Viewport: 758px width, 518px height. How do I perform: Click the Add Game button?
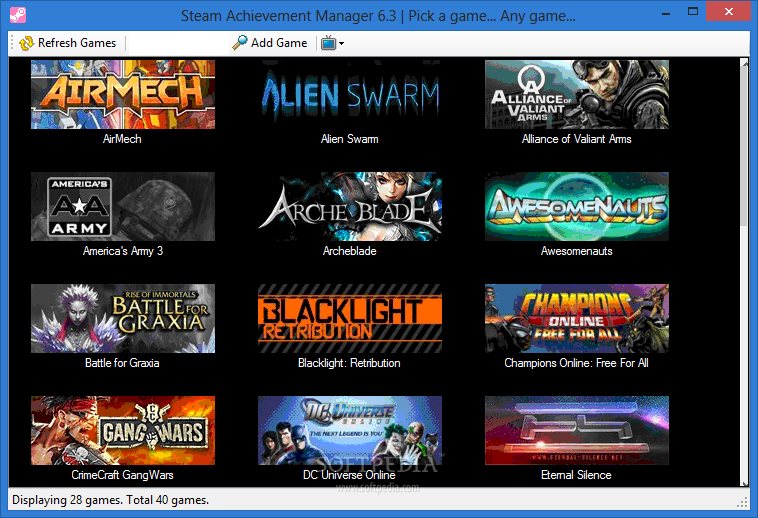[269, 43]
